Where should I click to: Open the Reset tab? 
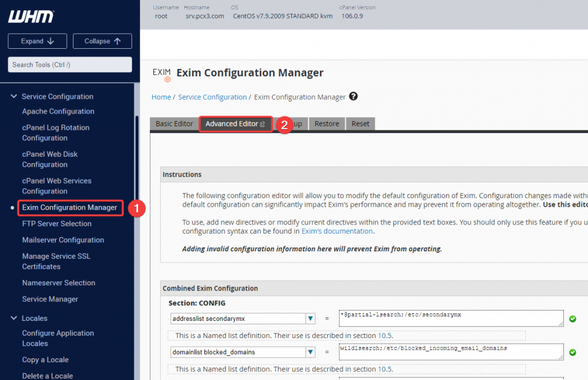tap(361, 123)
